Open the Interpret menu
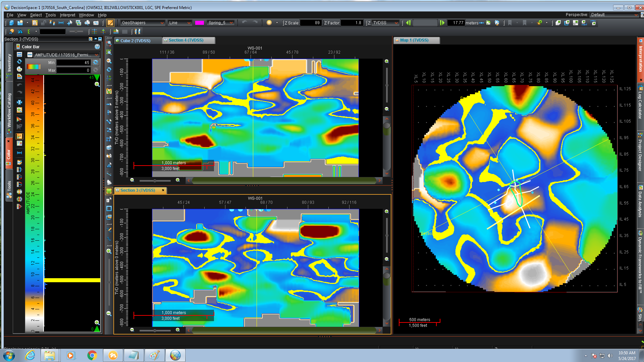The image size is (644, 362). click(x=67, y=15)
